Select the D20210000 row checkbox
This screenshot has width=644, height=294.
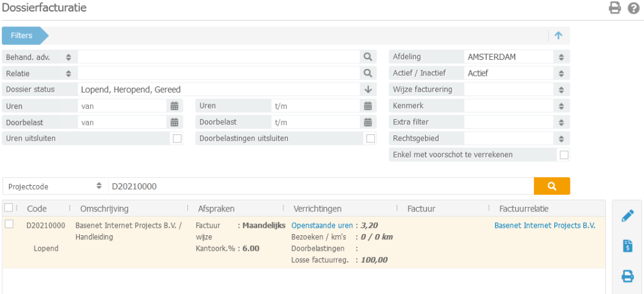point(9,224)
